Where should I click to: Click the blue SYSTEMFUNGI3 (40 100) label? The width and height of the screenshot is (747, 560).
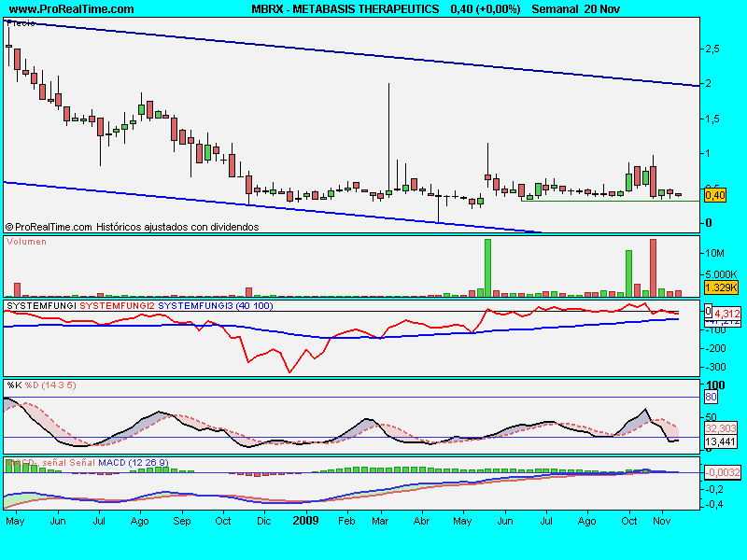[216, 306]
